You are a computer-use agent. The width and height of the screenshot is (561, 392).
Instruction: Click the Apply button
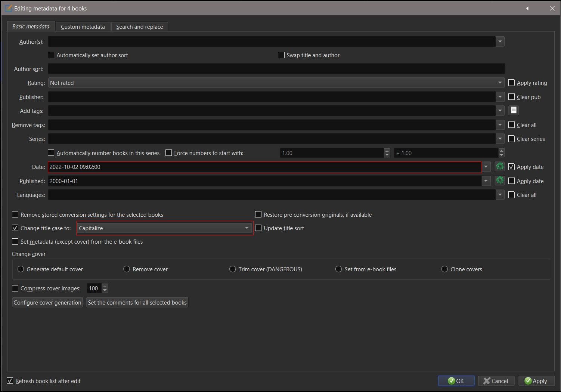click(536, 381)
